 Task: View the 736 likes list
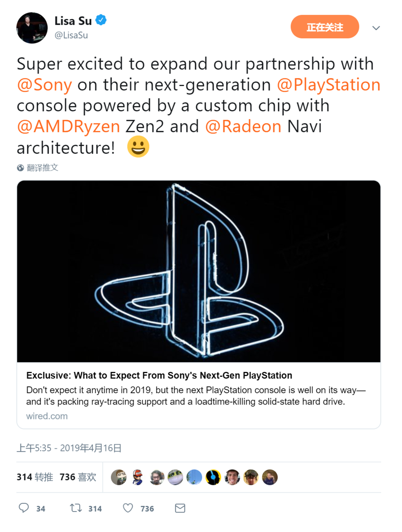point(78,477)
